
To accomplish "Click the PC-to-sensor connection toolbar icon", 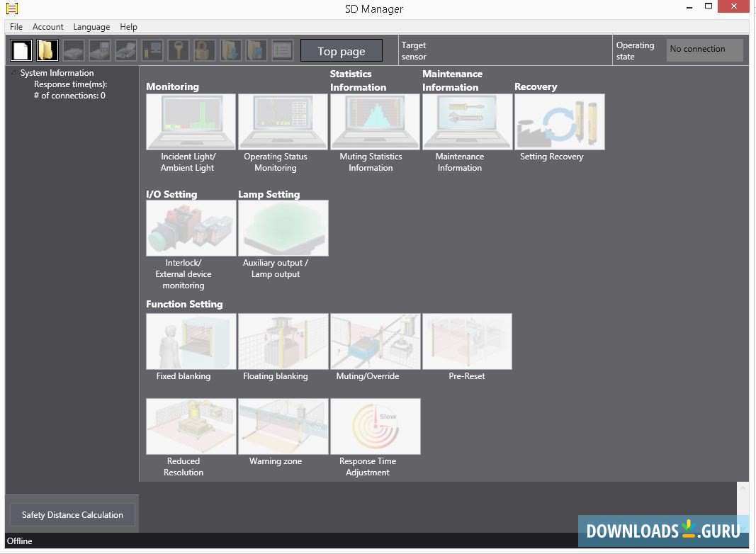I will pyautogui.click(x=152, y=50).
